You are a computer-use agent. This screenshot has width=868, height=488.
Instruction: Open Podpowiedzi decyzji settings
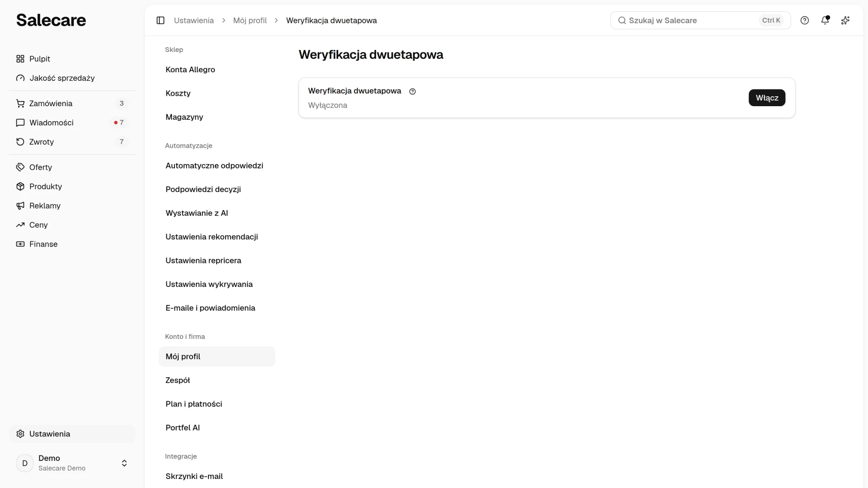[217, 189]
